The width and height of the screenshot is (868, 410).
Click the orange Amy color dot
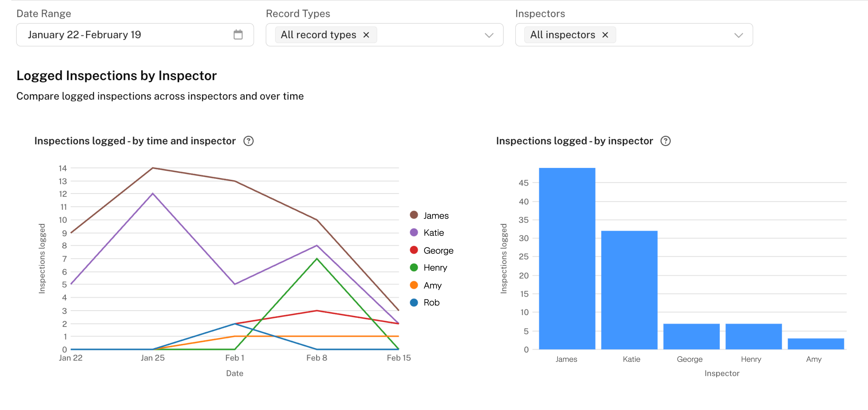pyautogui.click(x=414, y=285)
